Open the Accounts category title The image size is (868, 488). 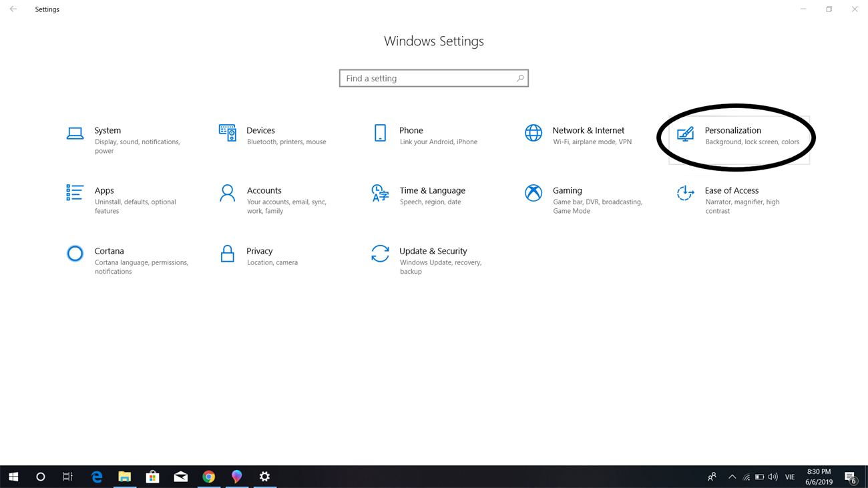[264, 190]
